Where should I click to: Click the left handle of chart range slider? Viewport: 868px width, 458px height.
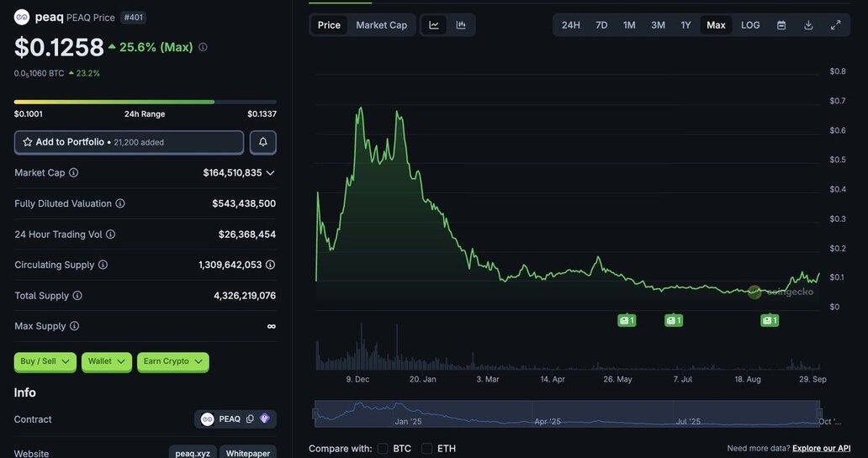(315, 413)
